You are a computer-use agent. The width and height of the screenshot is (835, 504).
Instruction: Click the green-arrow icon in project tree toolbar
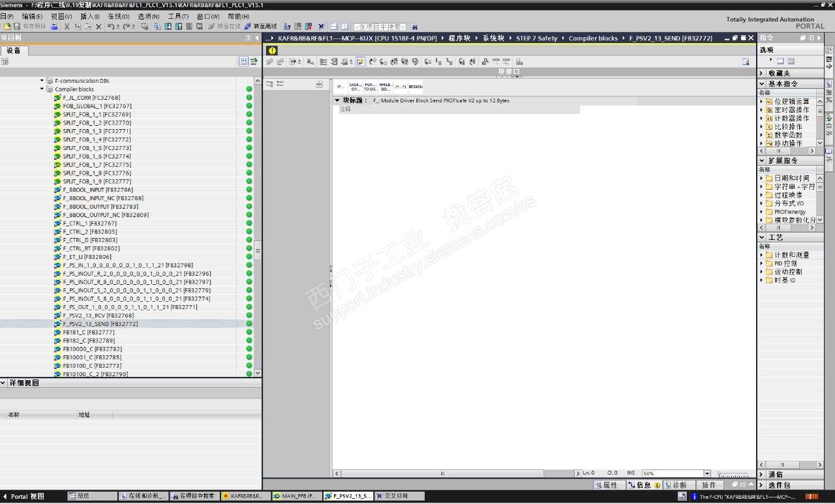pyautogui.click(x=254, y=61)
